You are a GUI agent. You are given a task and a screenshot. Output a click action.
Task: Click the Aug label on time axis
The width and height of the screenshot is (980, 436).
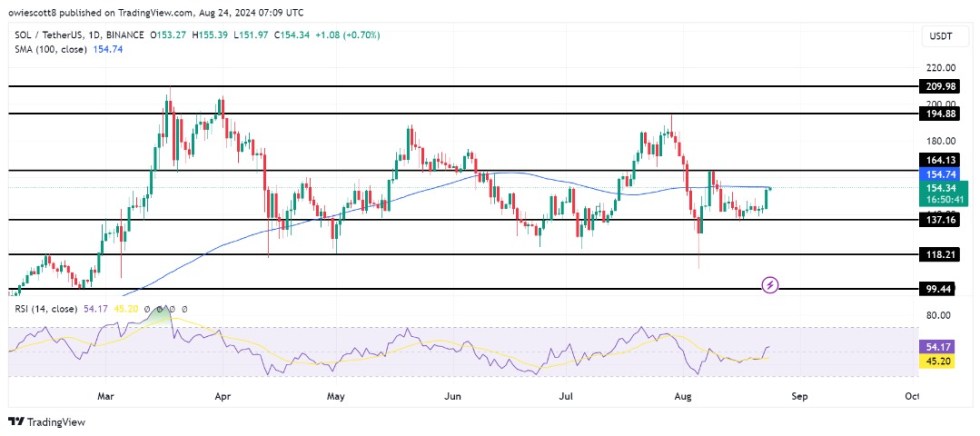(x=684, y=396)
